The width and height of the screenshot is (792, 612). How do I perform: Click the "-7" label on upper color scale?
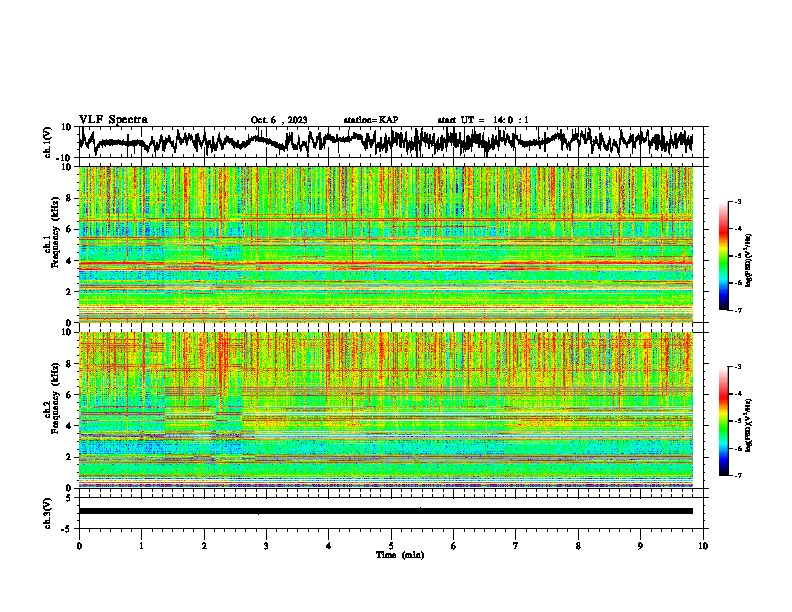pos(737,310)
